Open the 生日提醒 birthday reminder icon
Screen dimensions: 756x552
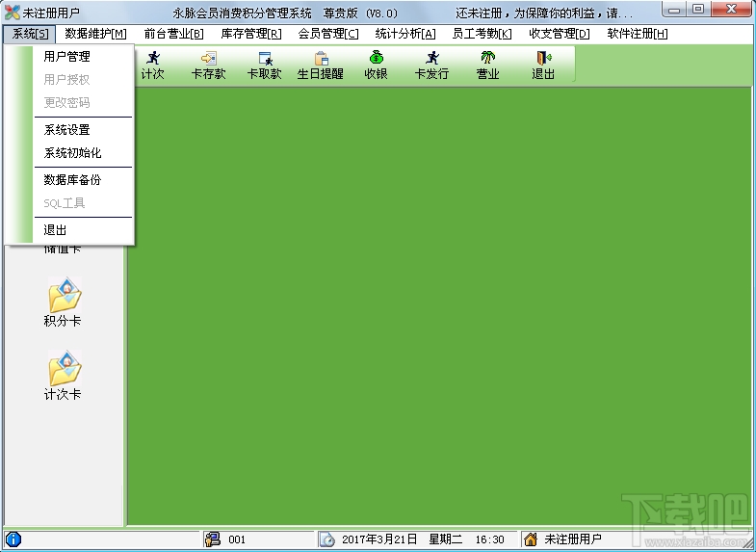point(321,58)
